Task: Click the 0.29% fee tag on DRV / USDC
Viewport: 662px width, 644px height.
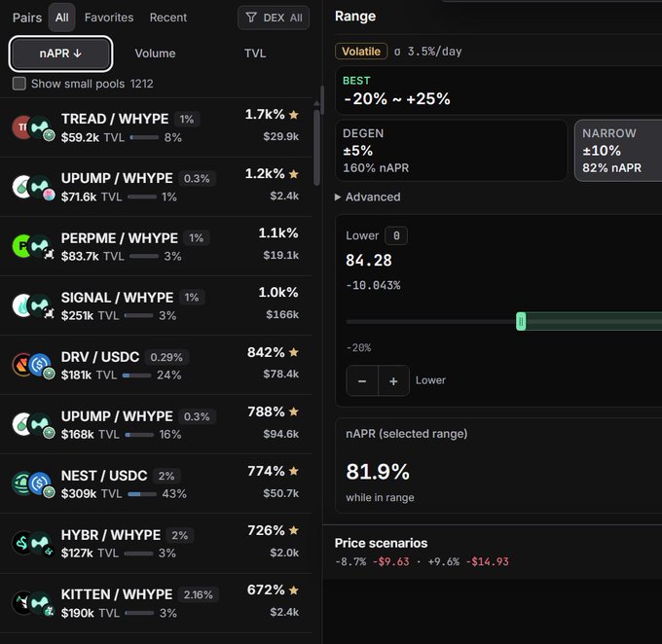Action: 166,357
